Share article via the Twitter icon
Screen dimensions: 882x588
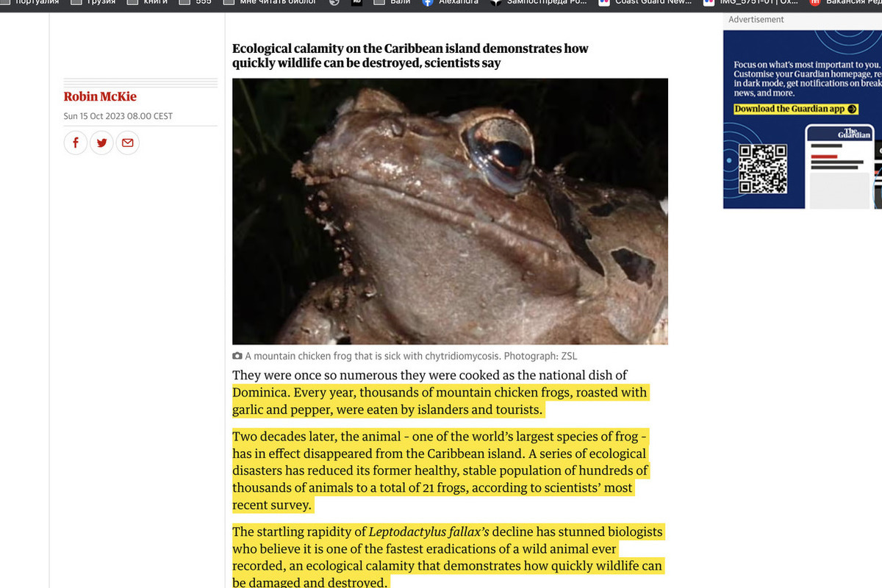[x=101, y=143]
